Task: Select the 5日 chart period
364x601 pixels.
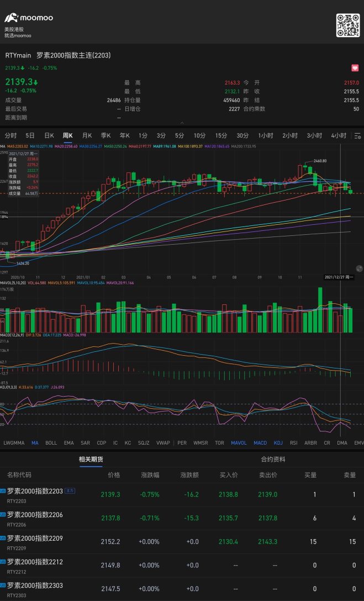Action: click(30, 136)
